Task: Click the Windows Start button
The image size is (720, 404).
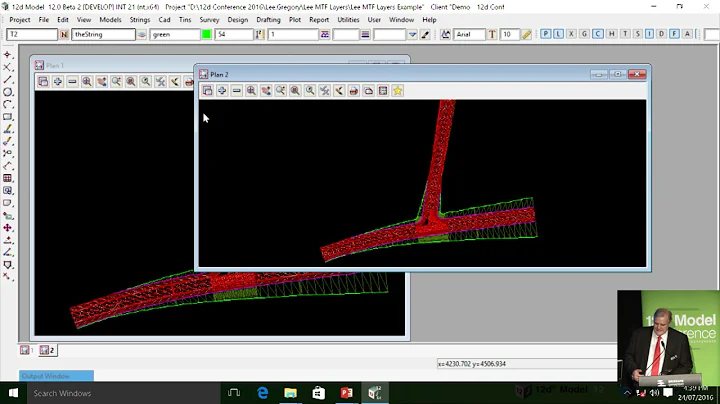Action: click(13, 393)
